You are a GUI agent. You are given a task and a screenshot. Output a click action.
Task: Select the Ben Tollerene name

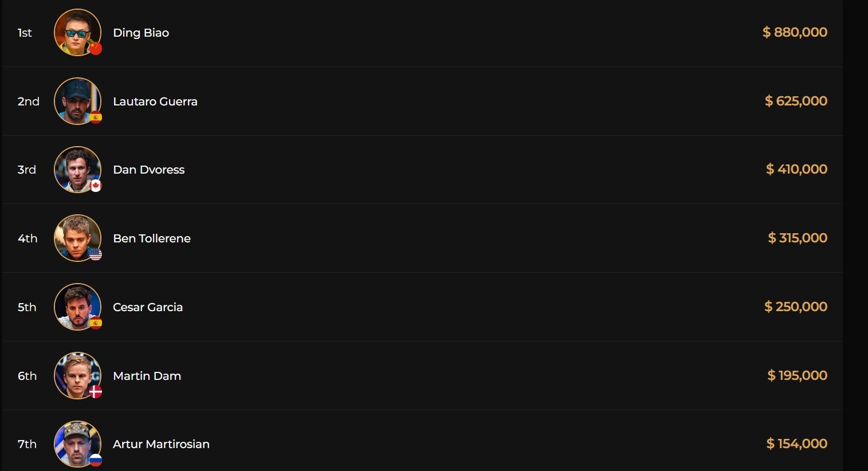(x=152, y=238)
